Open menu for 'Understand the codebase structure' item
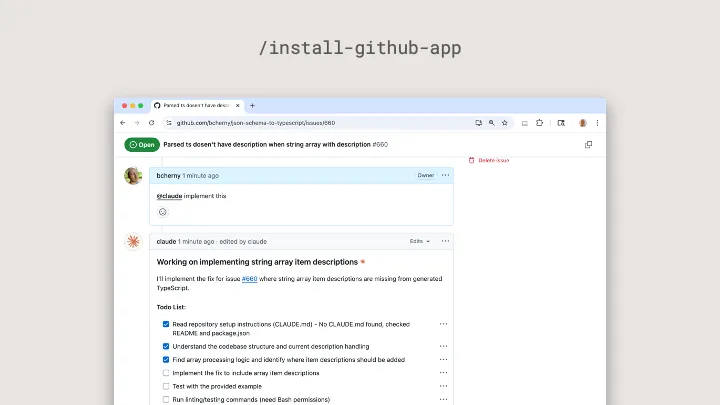The height and width of the screenshot is (405, 720). click(x=443, y=346)
